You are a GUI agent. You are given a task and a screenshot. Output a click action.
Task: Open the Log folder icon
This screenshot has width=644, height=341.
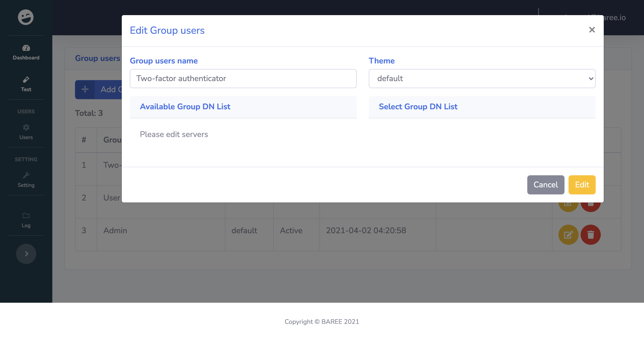26,216
